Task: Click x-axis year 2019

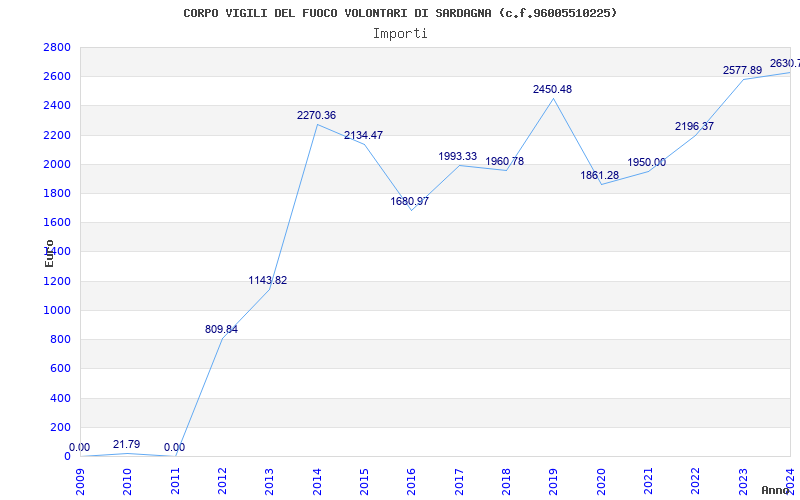Action: point(554,482)
